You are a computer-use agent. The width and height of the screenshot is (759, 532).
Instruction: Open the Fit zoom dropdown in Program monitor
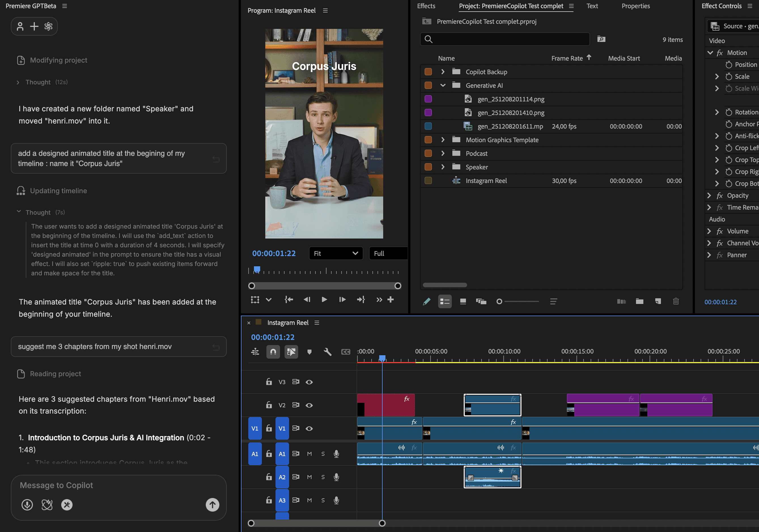pos(336,254)
